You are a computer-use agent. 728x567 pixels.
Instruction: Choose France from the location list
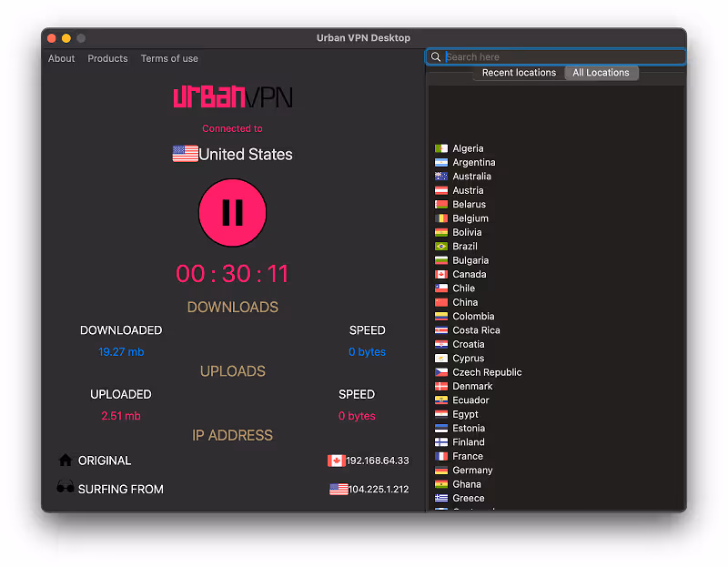click(x=468, y=456)
